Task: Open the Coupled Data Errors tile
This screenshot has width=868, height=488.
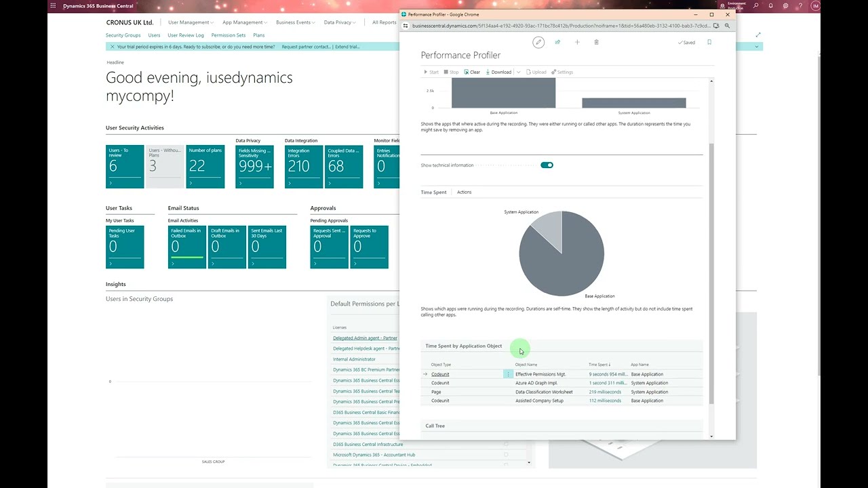Action: 344,167
